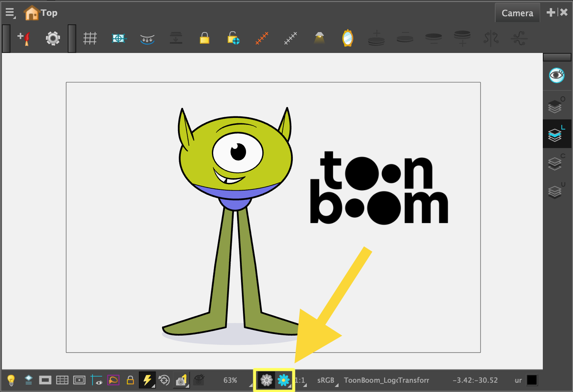Click the black color swatch in status bar
Screen dimensions: 573x392
532,380
